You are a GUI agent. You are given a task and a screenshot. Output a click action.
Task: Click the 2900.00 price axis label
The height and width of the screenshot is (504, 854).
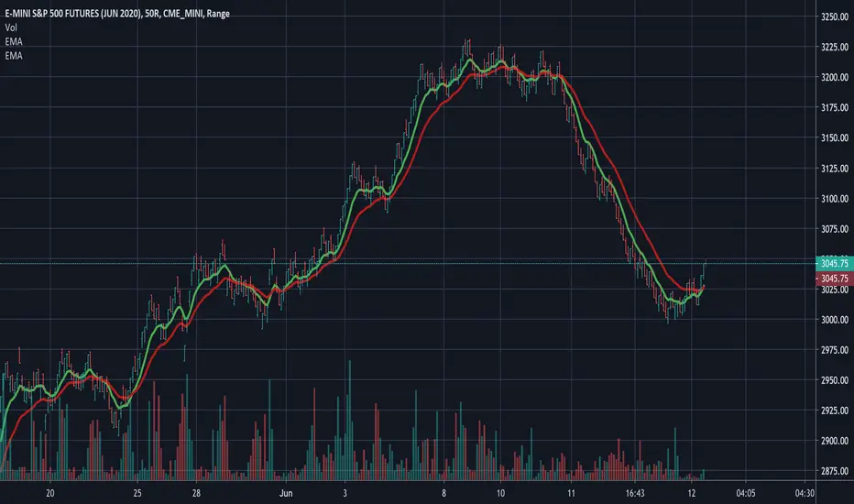pyautogui.click(x=835, y=441)
